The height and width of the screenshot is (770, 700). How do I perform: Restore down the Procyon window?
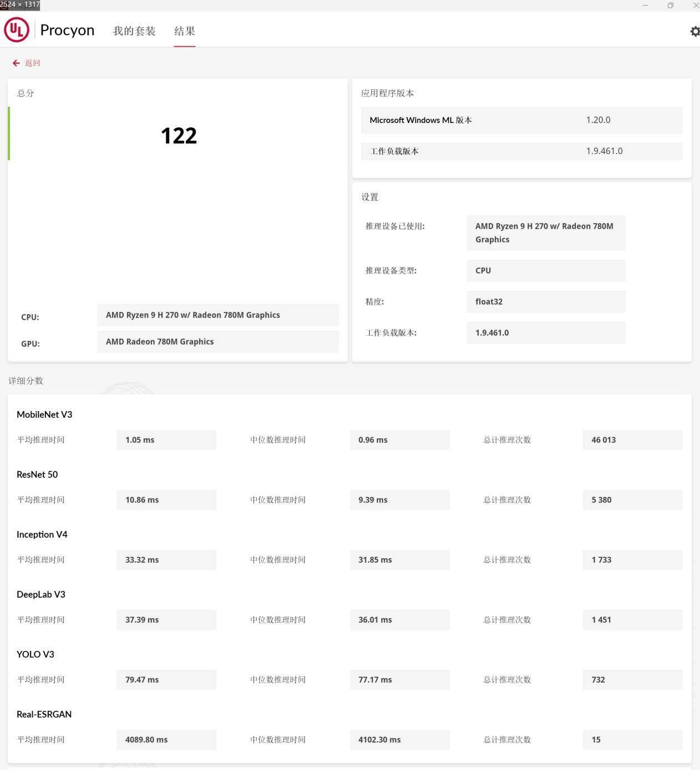[671, 6]
